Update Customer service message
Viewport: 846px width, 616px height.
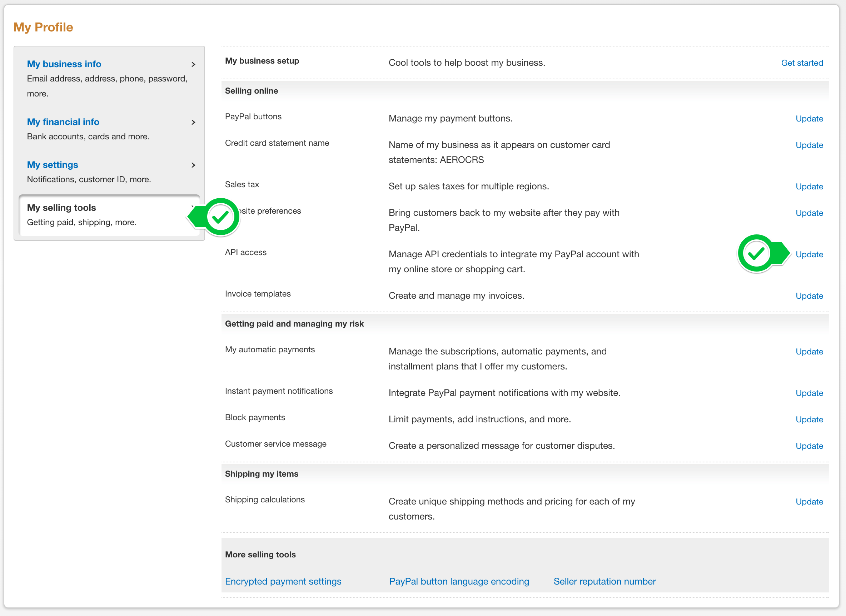click(809, 446)
